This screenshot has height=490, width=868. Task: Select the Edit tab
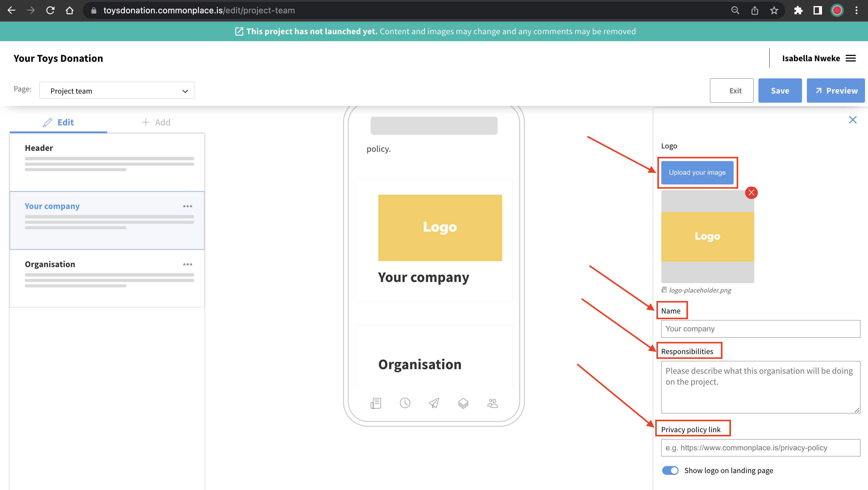pos(58,122)
